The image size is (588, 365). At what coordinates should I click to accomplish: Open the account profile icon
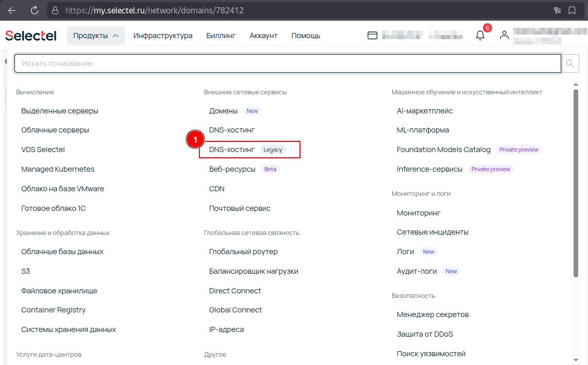click(504, 35)
